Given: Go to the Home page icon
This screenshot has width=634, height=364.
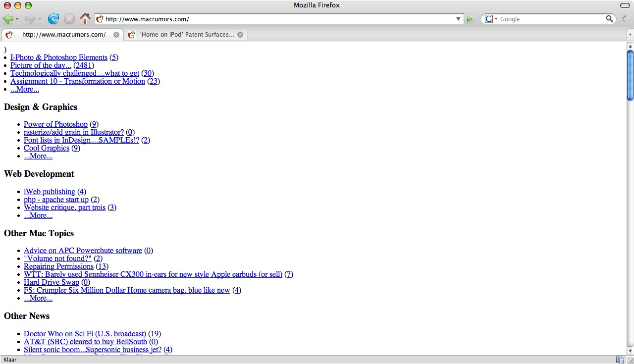Looking at the screenshot, I should 85,19.
